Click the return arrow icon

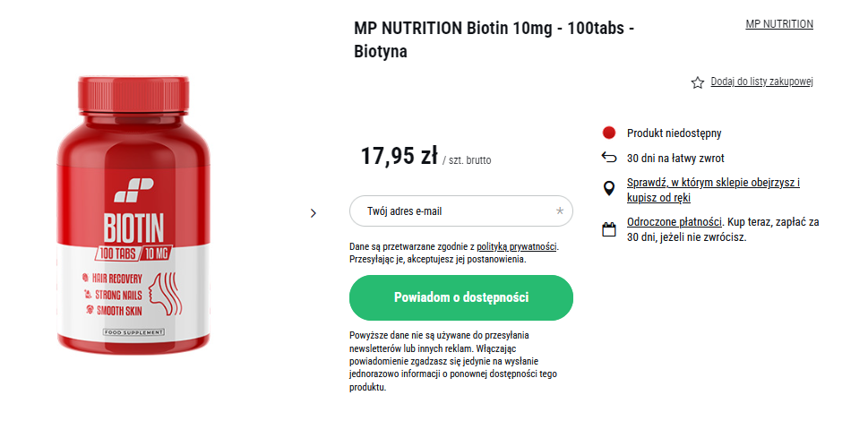(609, 158)
